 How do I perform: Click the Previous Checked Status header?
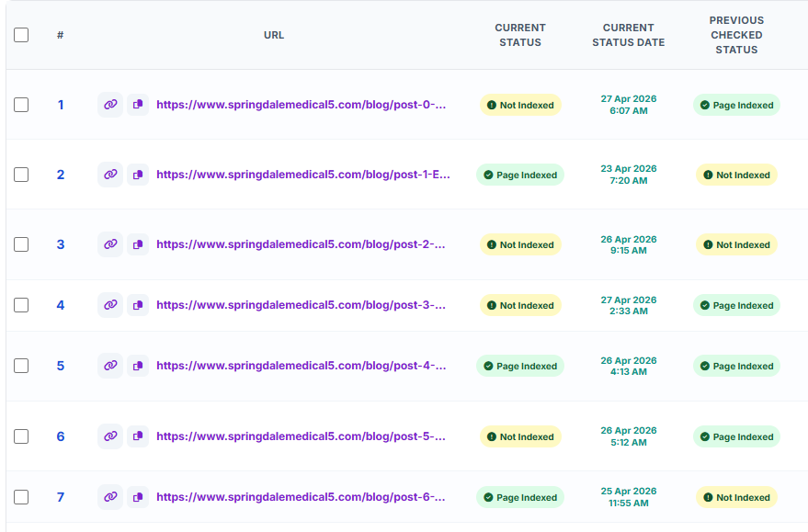tap(736, 35)
